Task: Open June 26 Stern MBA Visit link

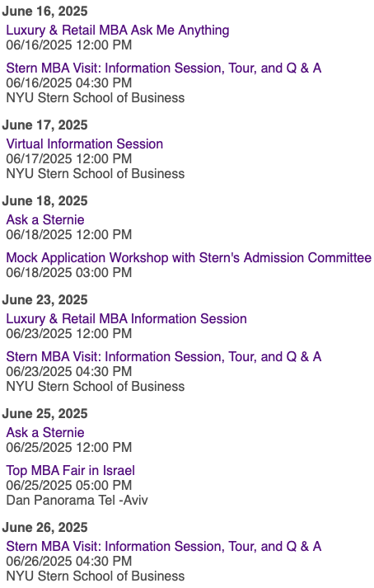Action: pos(164,546)
